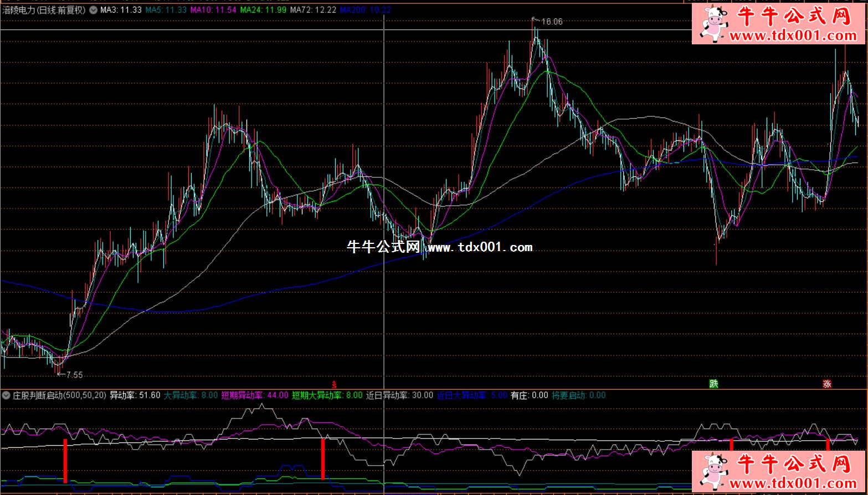Screen dimensions: 868x495
Task: Click the MA3: 11.33 label
Action: (x=121, y=10)
